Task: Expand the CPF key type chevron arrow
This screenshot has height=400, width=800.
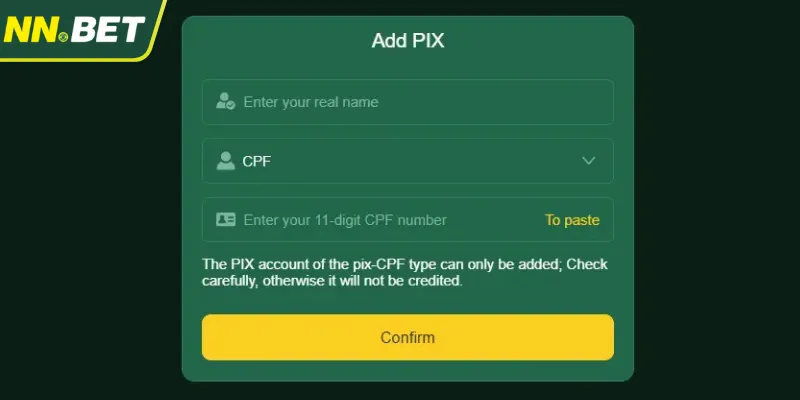Action: coord(588,161)
